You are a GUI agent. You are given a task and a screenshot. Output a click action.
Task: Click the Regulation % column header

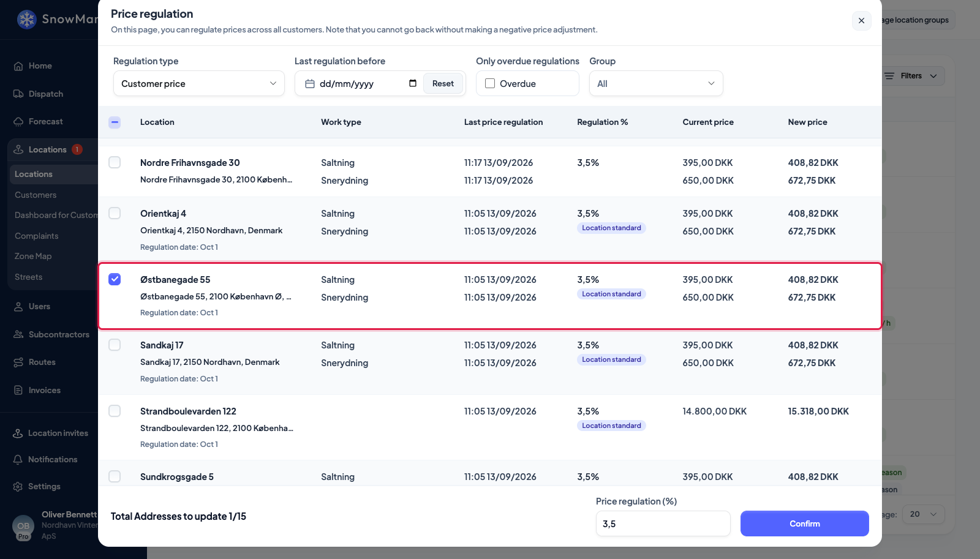tap(603, 122)
